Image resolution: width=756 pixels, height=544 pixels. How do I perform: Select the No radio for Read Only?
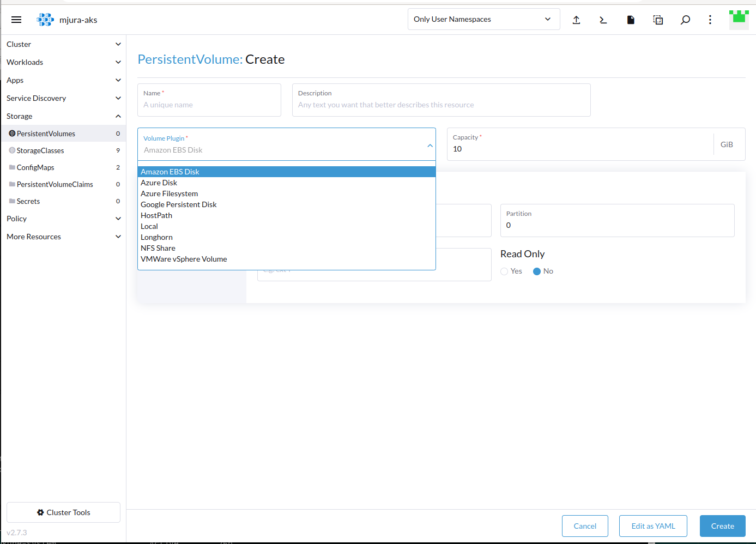click(537, 271)
